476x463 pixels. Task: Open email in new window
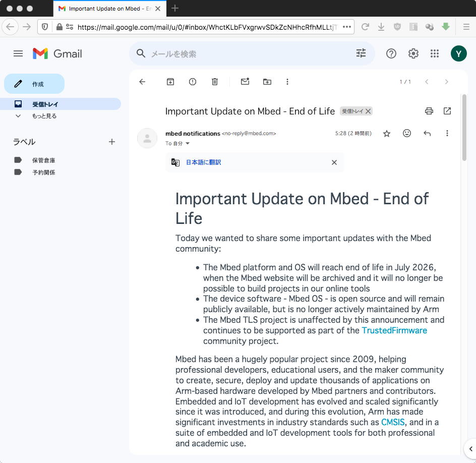click(x=447, y=111)
